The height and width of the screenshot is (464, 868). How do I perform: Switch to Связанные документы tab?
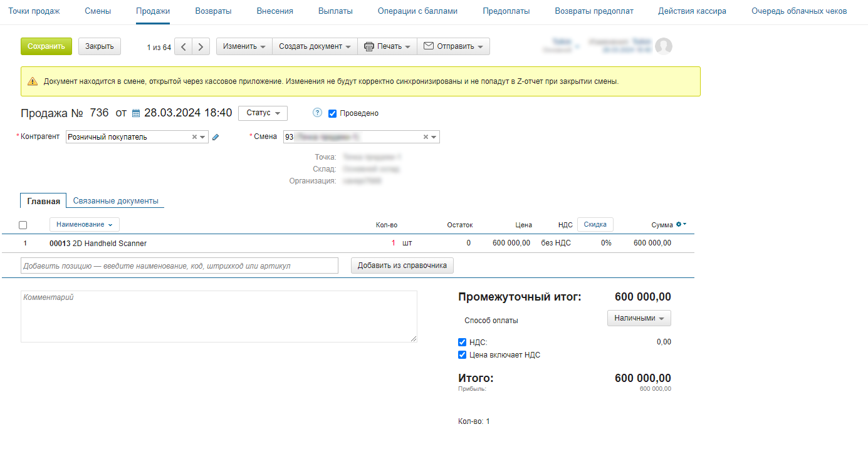click(x=115, y=201)
